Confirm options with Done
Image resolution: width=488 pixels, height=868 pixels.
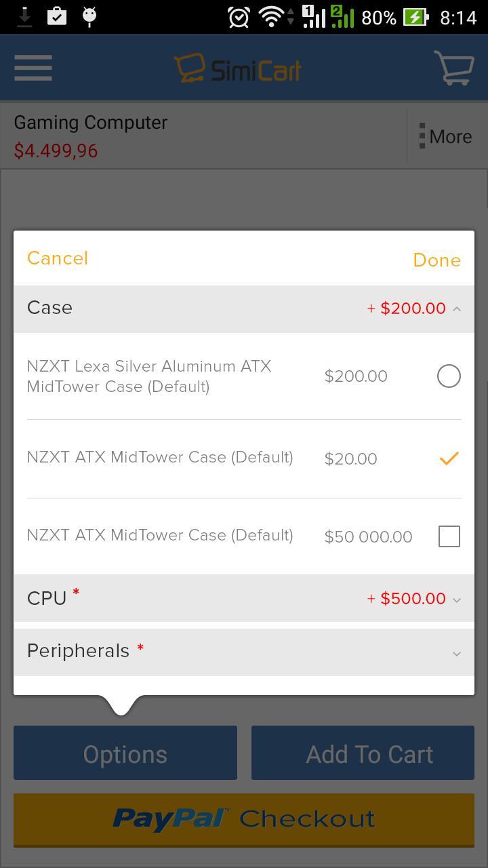click(x=436, y=260)
